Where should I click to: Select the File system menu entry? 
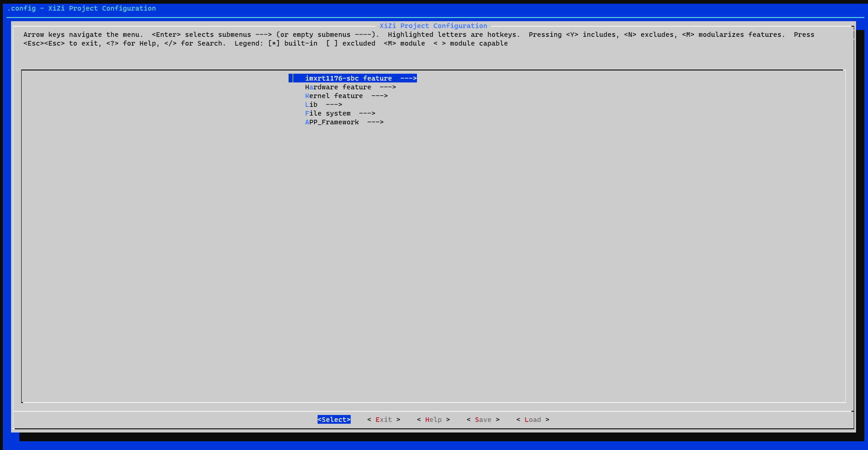[x=327, y=113]
